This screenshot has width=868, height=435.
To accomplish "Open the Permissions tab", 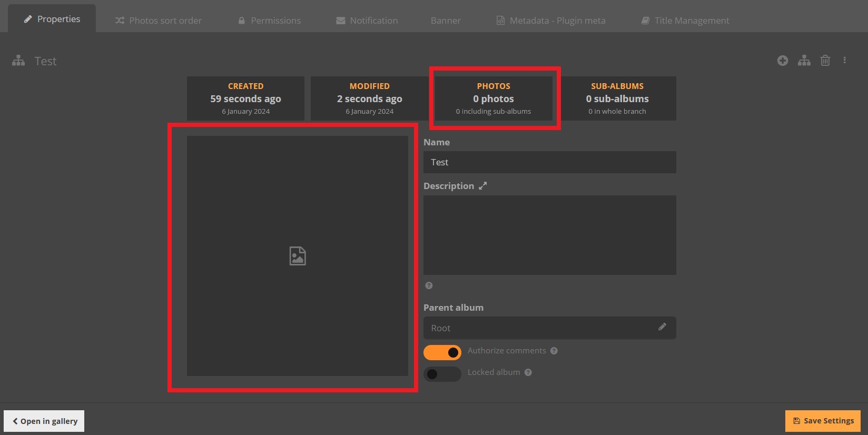I will (269, 21).
